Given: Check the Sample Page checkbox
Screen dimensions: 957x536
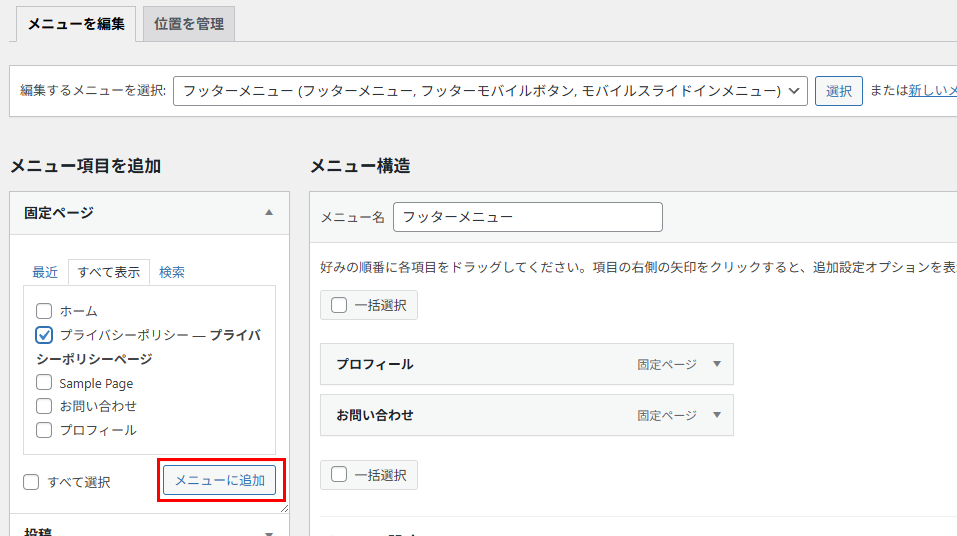Looking at the screenshot, I should tap(44, 382).
